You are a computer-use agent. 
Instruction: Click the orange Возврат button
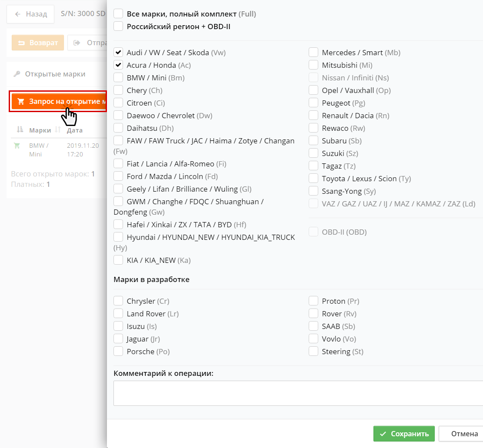point(38,43)
